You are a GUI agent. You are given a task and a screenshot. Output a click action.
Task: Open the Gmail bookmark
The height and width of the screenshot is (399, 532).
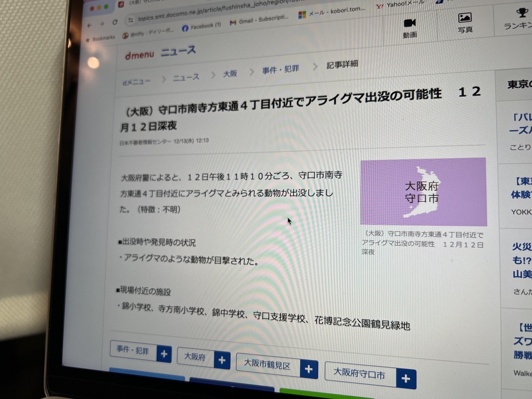coord(259,20)
